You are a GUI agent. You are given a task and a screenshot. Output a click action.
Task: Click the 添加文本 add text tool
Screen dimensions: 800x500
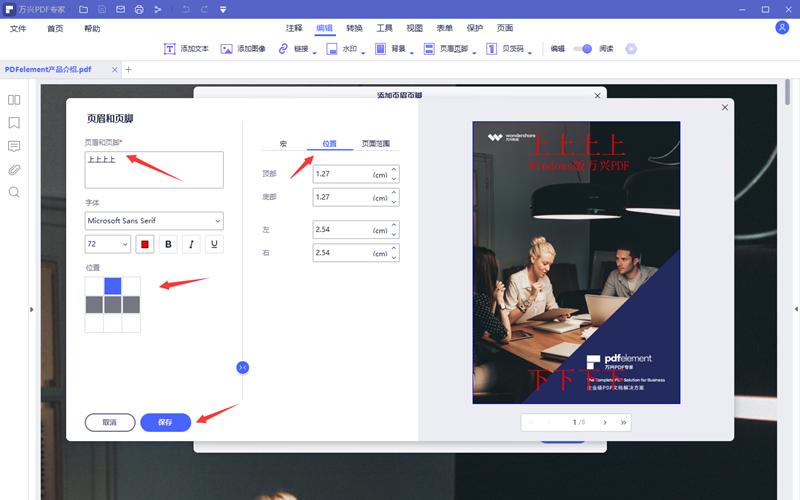pyautogui.click(x=186, y=48)
